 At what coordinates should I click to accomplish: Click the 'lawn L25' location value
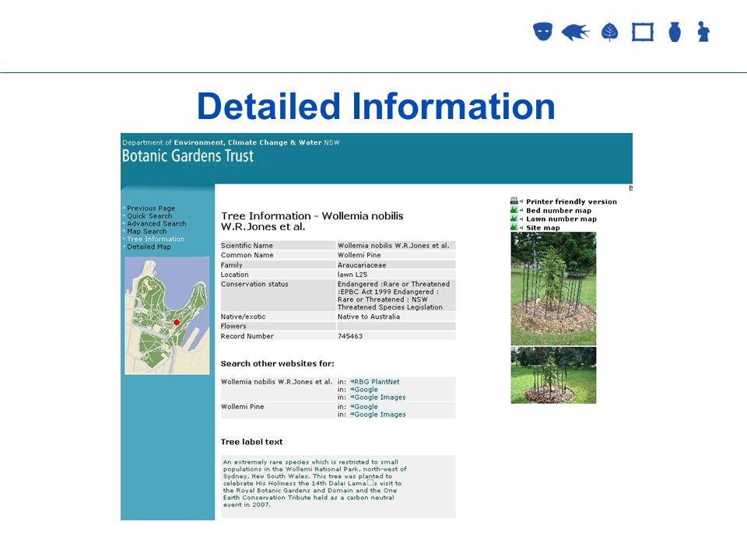click(352, 275)
